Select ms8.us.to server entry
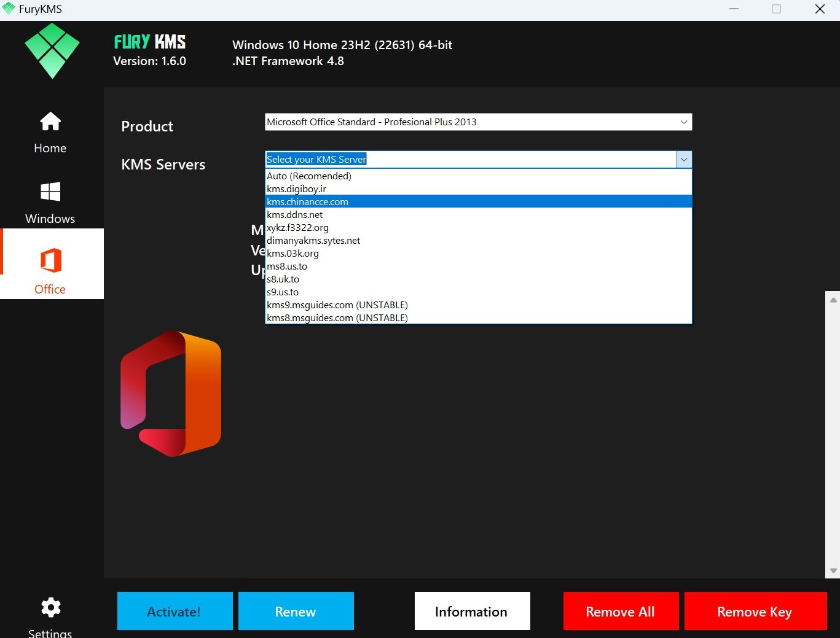 479,266
